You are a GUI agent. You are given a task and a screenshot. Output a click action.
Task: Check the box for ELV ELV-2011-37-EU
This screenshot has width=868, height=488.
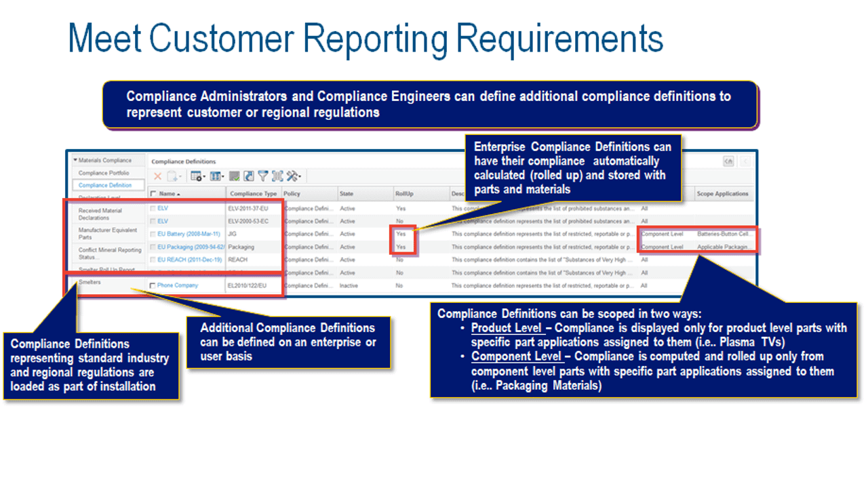pos(153,209)
